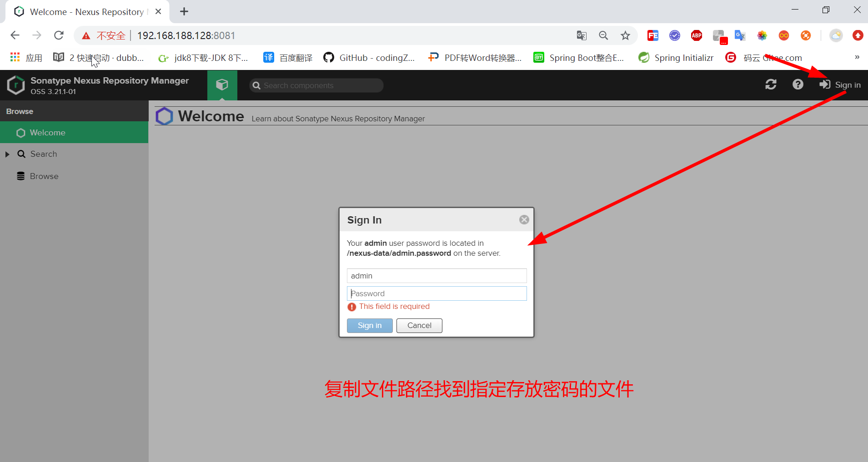Viewport: 868px width, 462px height.
Task: Open a new browser tab
Action: [x=184, y=11]
